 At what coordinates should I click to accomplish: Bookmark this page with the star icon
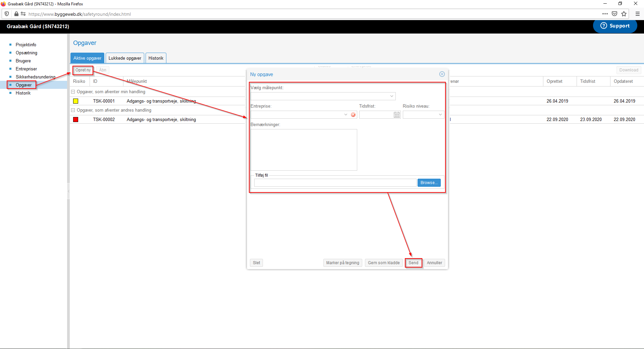click(624, 14)
